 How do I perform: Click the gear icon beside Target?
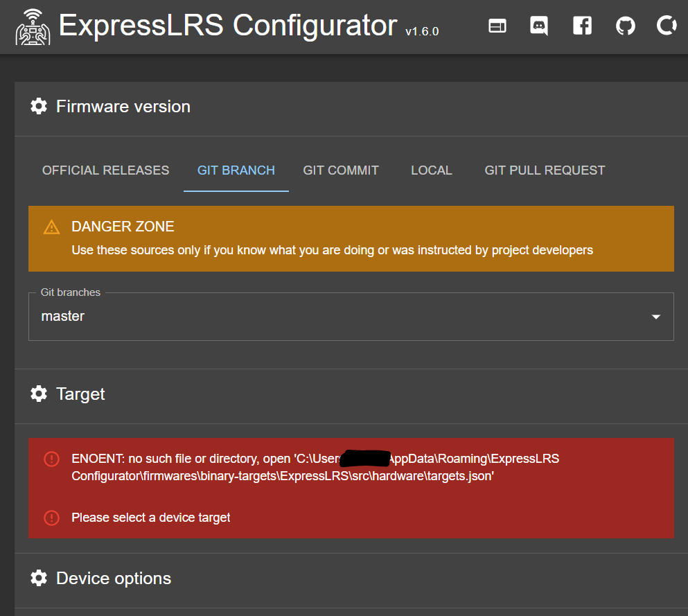tap(39, 394)
